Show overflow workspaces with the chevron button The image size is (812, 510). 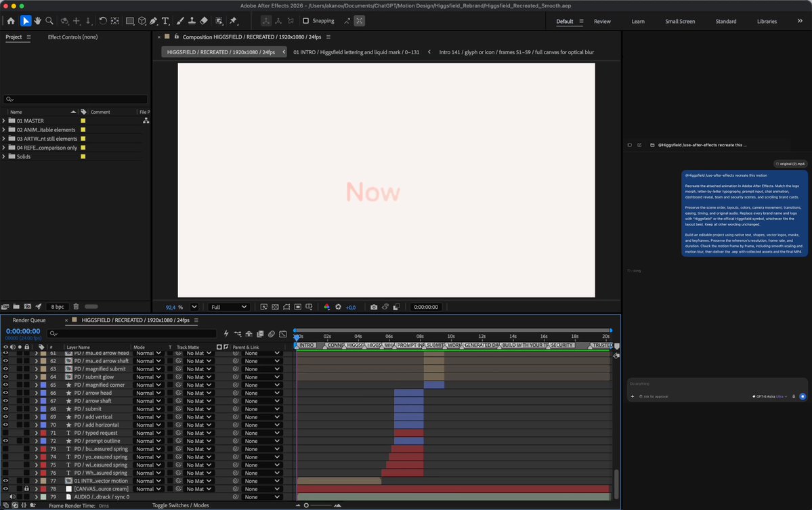(x=800, y=21)
